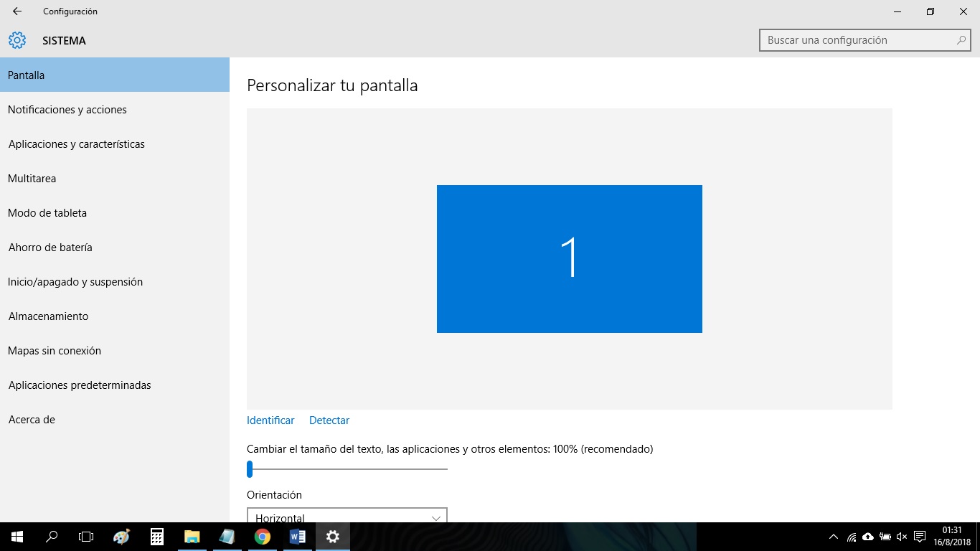980x551 pixels.
Task: Open the notepad-like app on taskbar
Action: pos(227,537)
